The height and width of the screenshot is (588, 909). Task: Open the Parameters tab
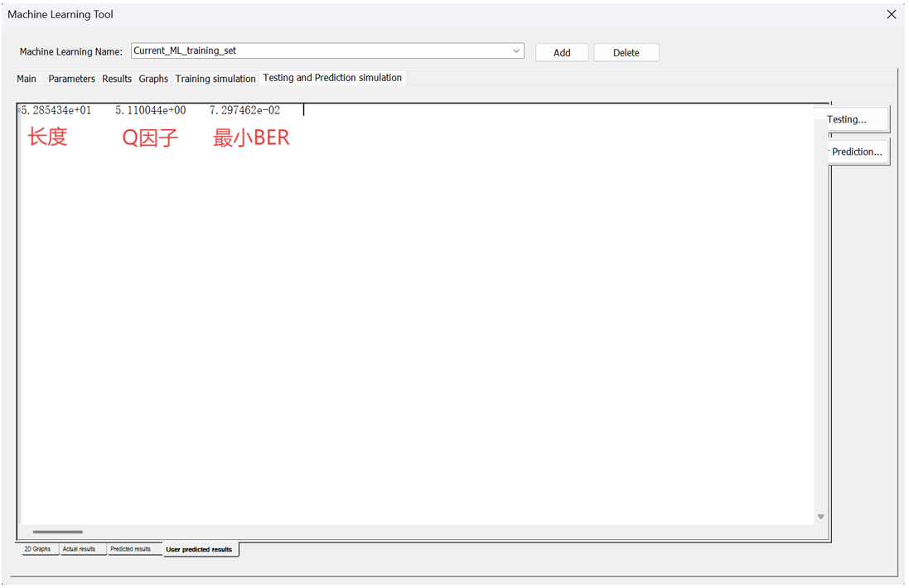coord(71,79)
